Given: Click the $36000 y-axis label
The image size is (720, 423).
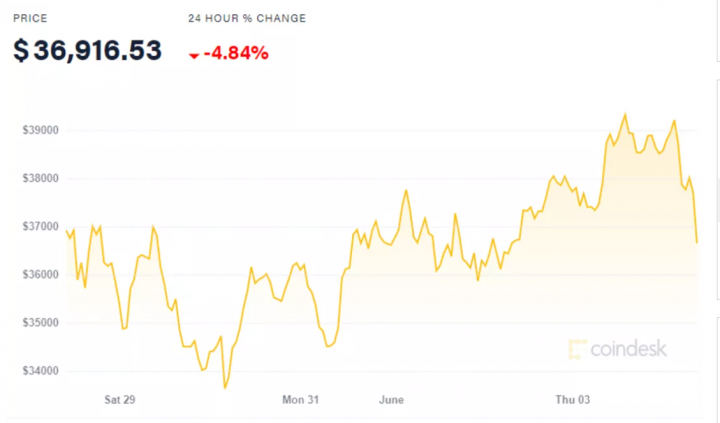Looking at the screenshot, I should [x=41, y=275].
